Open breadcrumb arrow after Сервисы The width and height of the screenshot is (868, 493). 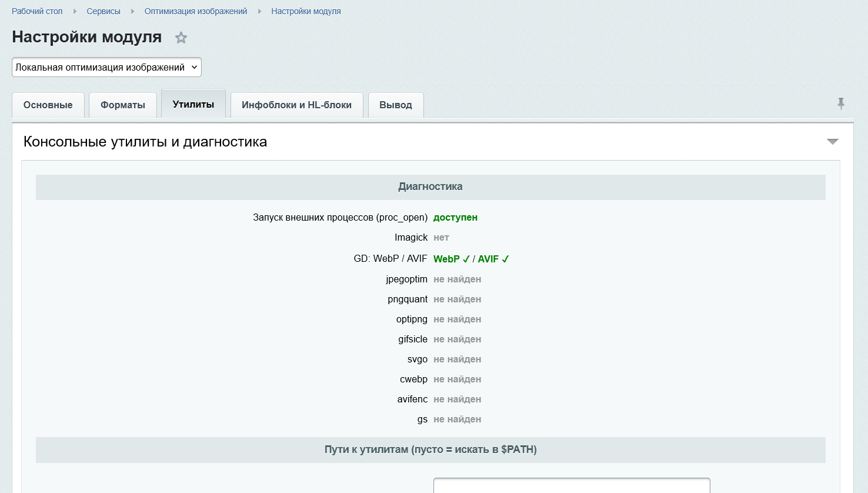point(132,11)
